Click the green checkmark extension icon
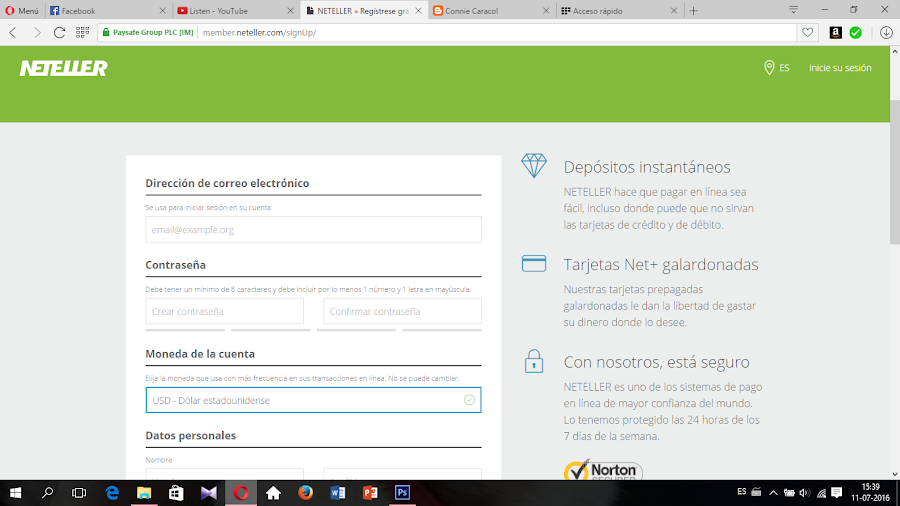This screenshot has width=900, height=506. click(x=855, y=33)
